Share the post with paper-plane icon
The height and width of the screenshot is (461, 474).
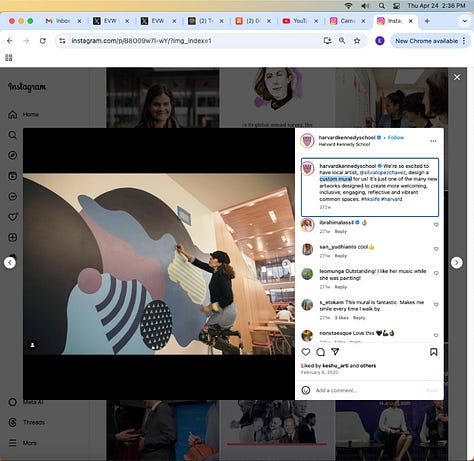pyautogui.click(x=335, y=352)
